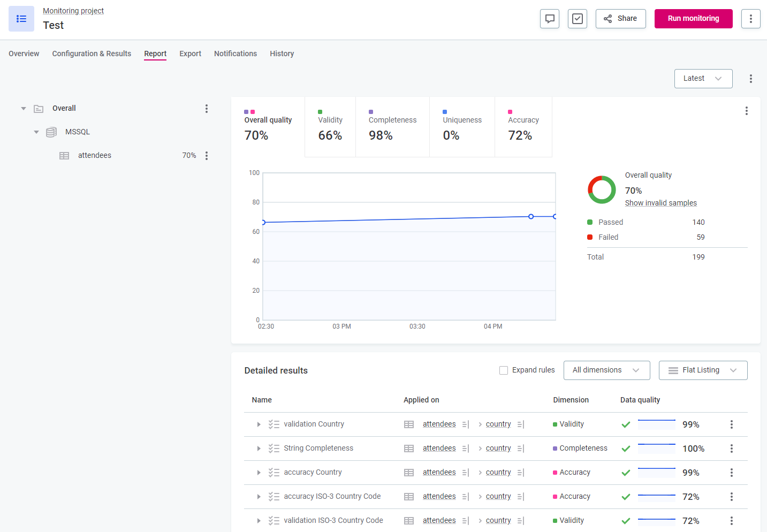The height and width of the screenshot is (532, 767).
Task: Open the Latest run dropdown
Action: pyautogui.click(x=703, y=79)
